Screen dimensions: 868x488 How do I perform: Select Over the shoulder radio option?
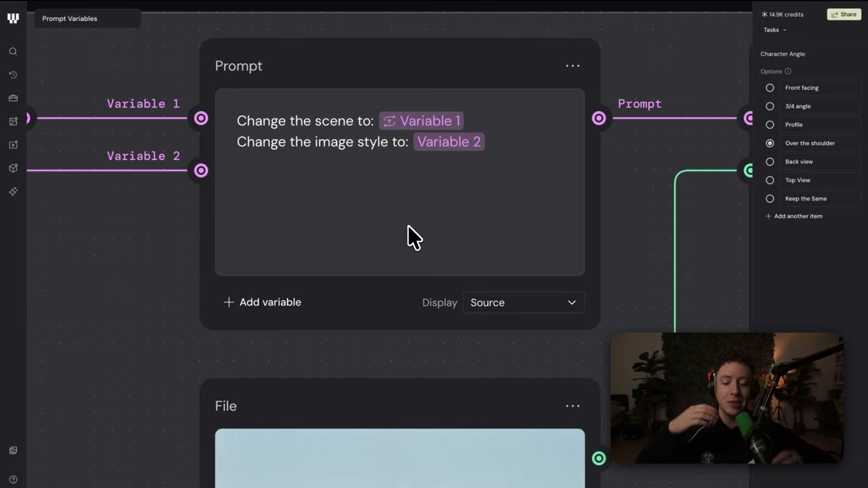(x=770, y=143)
